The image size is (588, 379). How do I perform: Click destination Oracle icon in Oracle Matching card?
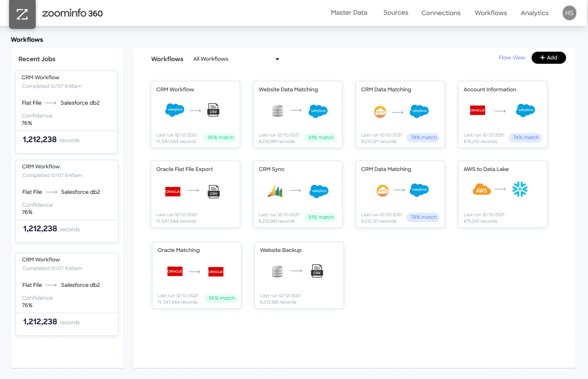pyautogui.click(x=216, y=271)
